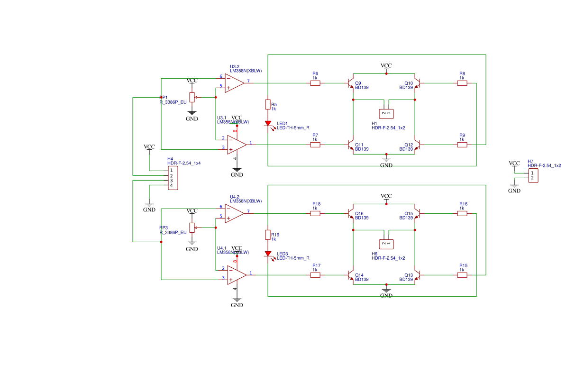Pick transistor Q16 symbol
Screen dimensions: 566x392
(x=350, y=214)
